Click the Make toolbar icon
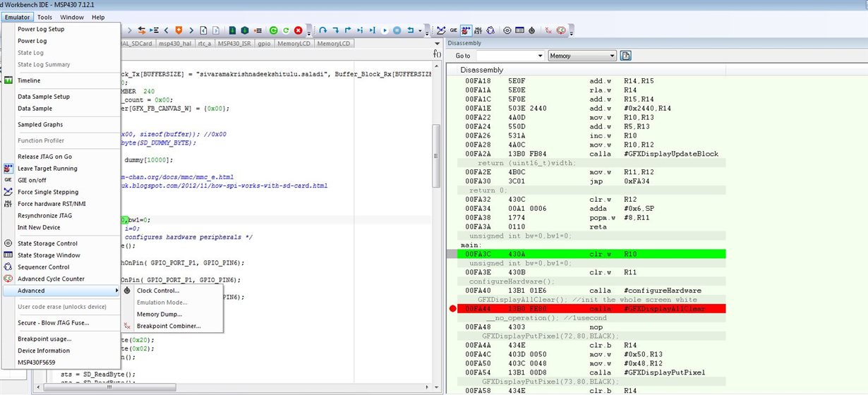 245,30
